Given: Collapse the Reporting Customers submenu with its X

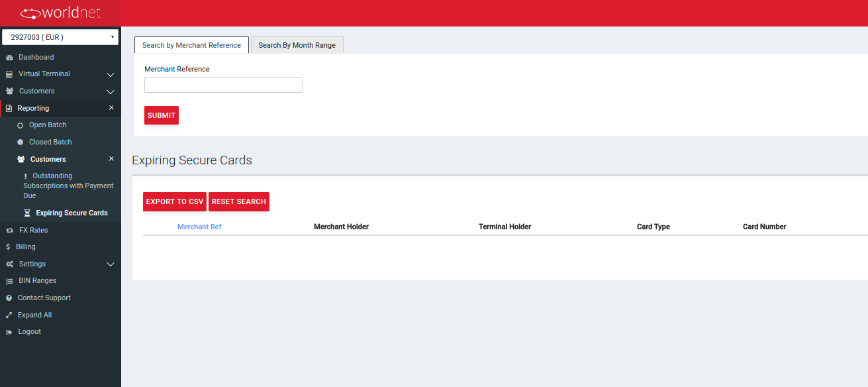Looking at the screenshot, I should [x=111, y=159].
